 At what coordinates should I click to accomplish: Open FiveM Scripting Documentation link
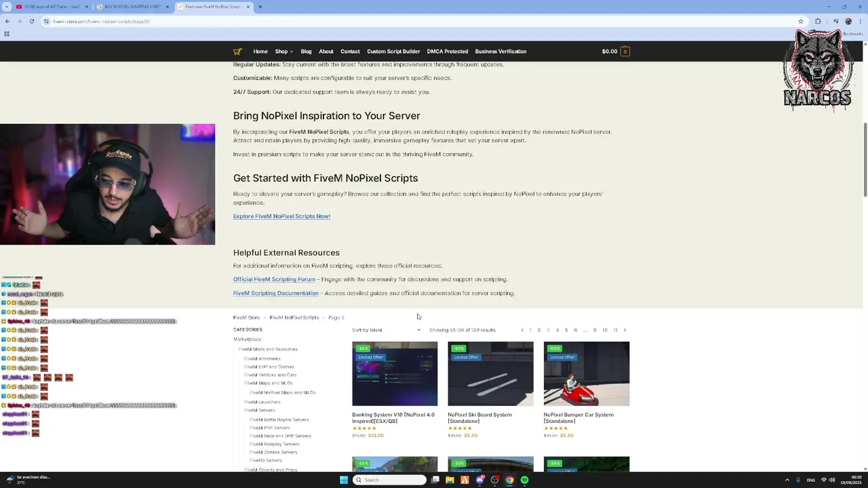pos(275,293)
